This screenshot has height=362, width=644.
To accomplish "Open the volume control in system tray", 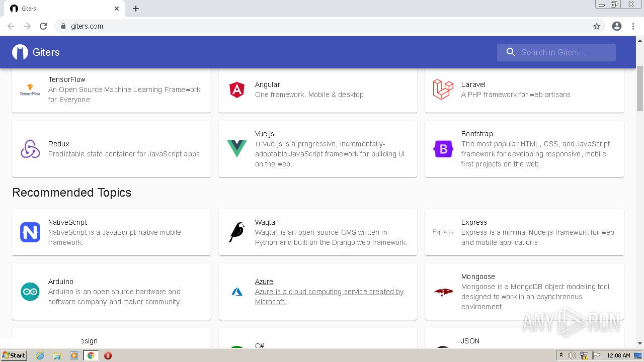I will point(572,355).
